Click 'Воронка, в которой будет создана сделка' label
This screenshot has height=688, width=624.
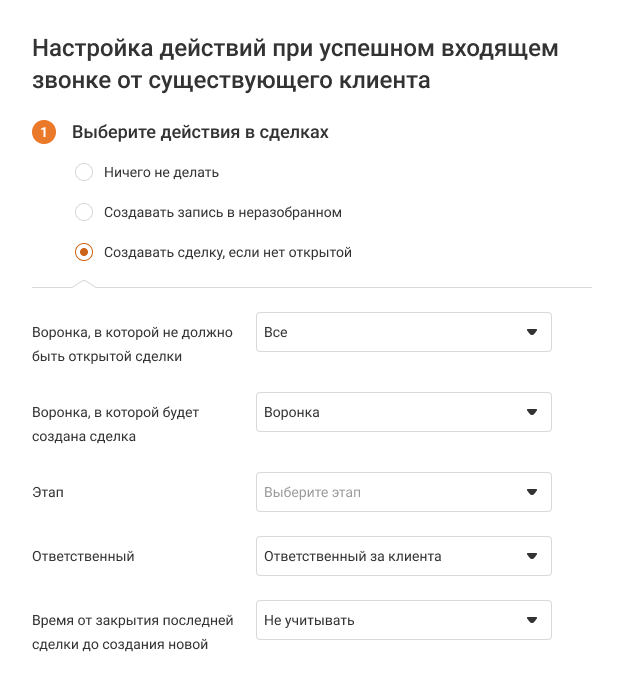(116, 424)
